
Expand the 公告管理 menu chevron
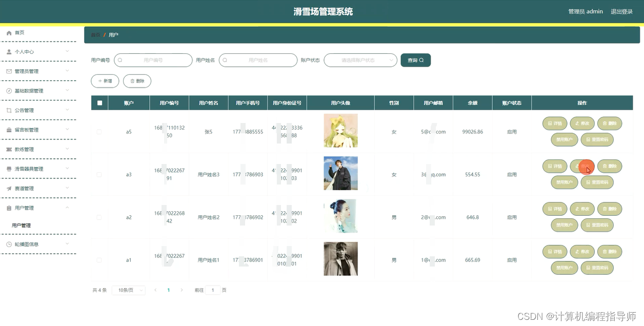click(x=67, y=110)
